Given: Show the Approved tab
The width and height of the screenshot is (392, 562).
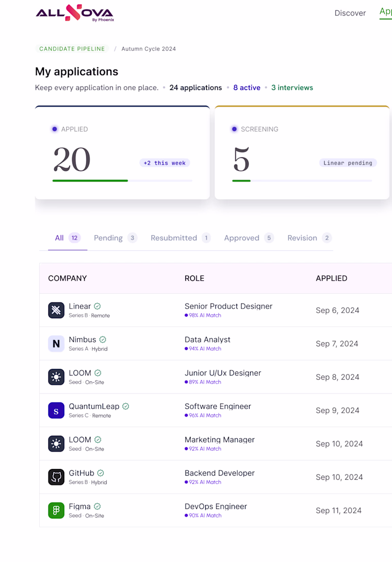Looking at the screenshot, I should tap(249, 238).
